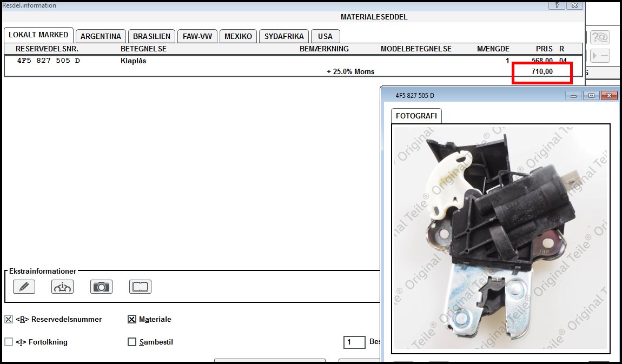This screenshot has width=622, height=364.
Task: Switch to the SYDAFRIKA tab
Action: (284, 36)
